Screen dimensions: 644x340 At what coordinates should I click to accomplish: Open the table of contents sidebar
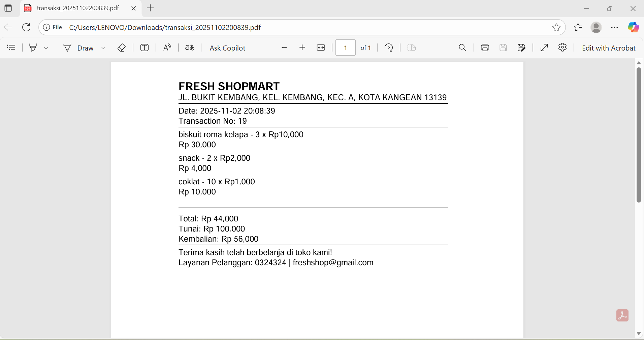pyautogui.click(x=11, y=48)
